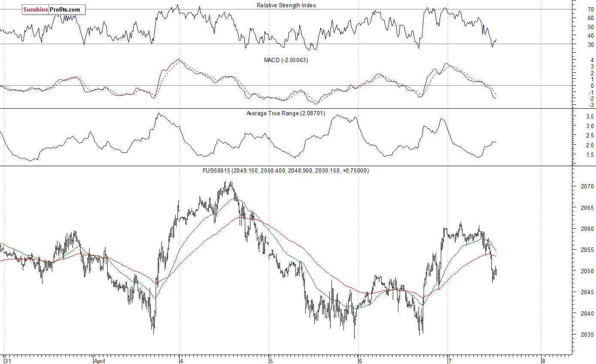The image size is (596, 364).
Task: Click the 2055 price axis value
Action: click(x=587, y=250)
